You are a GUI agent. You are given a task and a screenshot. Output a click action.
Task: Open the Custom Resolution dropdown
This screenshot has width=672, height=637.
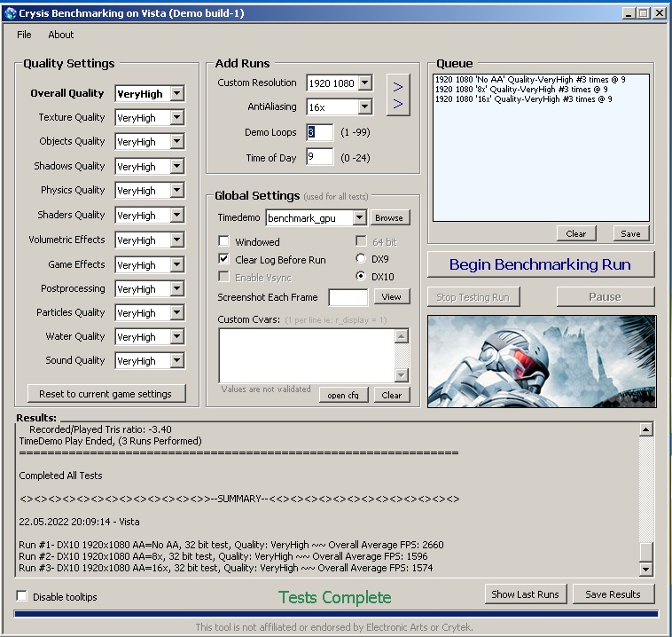(364, 83)
